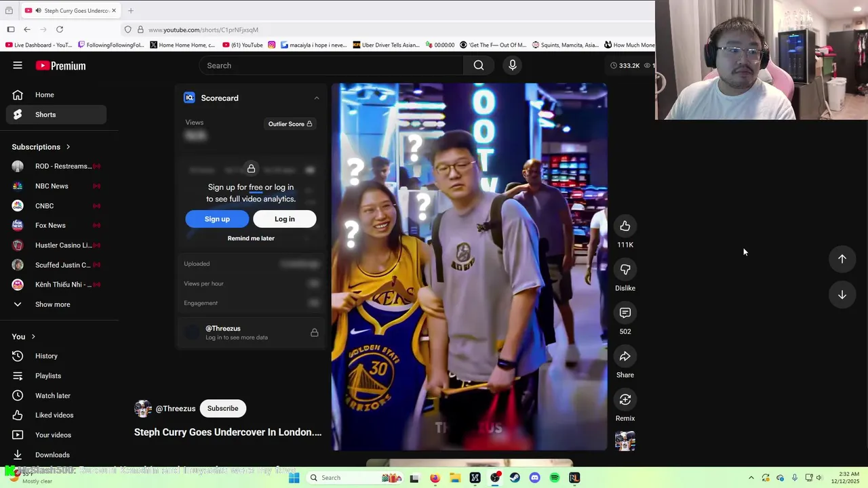
Task: Open the sound thumbnail below Remix
Action: tap(625, 441)
